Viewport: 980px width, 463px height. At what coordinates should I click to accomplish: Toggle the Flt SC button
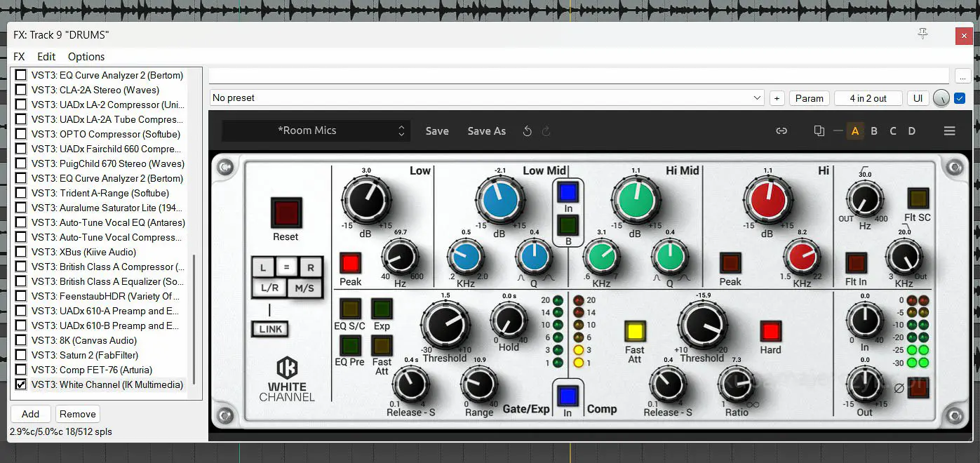pyautogui.click(x=918, y=199)
